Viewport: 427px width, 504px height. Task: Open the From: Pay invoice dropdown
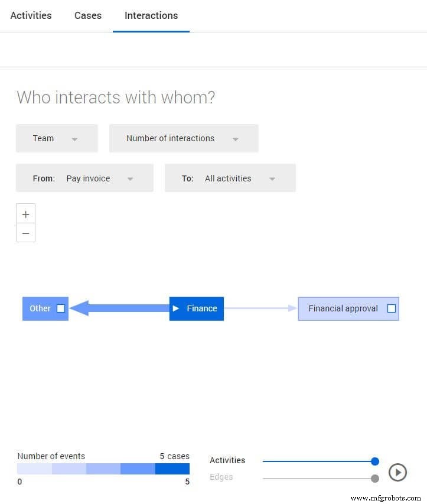[84, 178]
